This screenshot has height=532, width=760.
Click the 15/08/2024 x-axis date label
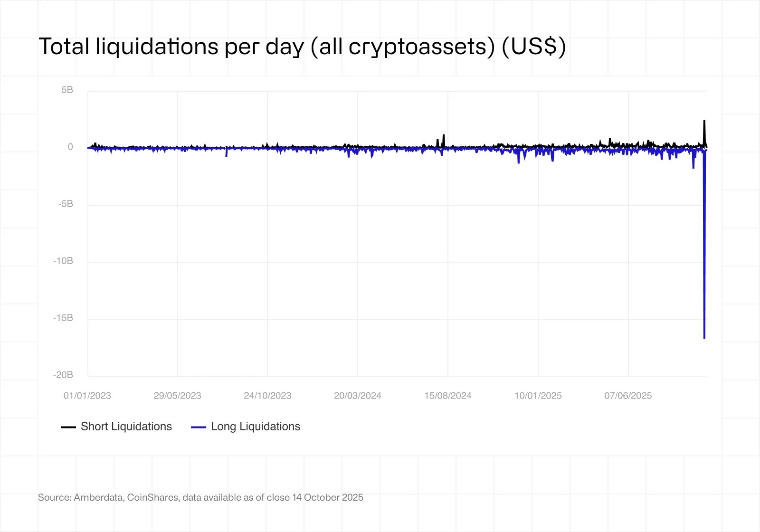click(448, 396)
